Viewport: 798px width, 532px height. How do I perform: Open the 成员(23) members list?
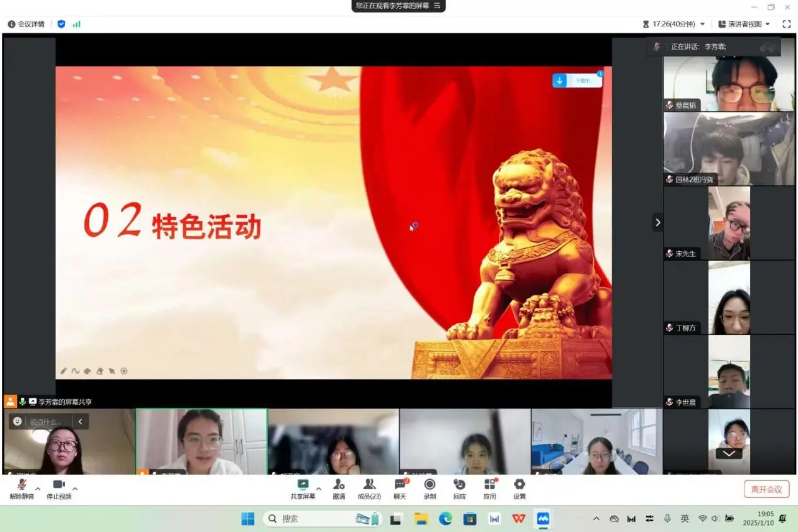tap(369, 488)
